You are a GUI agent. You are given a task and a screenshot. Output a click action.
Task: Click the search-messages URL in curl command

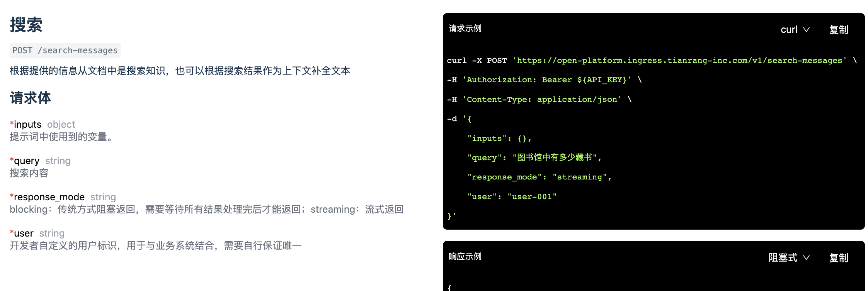click(679, 61)
